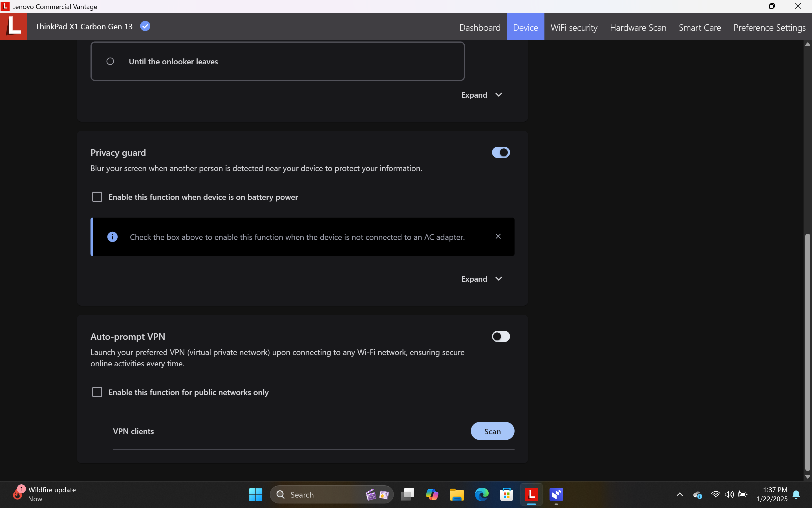
Task: Click the info icon in battery notice
Action: point(112,237)
